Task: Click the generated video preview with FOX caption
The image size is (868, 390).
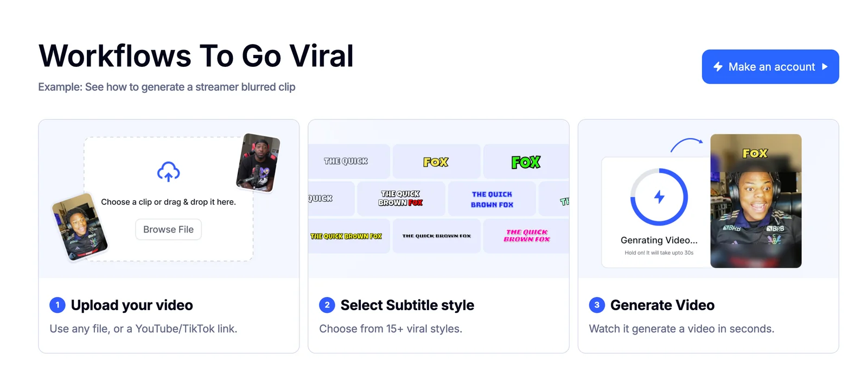Action: tap(756, 201)
